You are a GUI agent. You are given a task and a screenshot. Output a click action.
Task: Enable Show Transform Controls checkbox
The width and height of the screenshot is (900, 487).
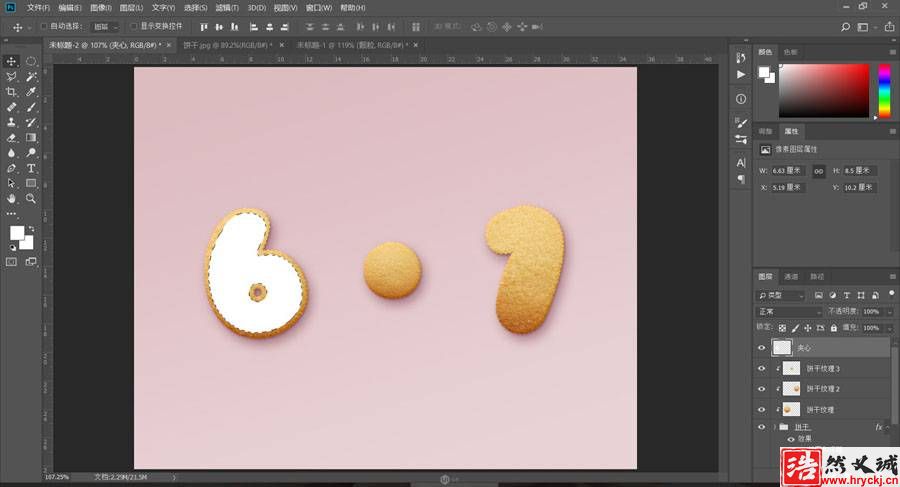[134, 26]
